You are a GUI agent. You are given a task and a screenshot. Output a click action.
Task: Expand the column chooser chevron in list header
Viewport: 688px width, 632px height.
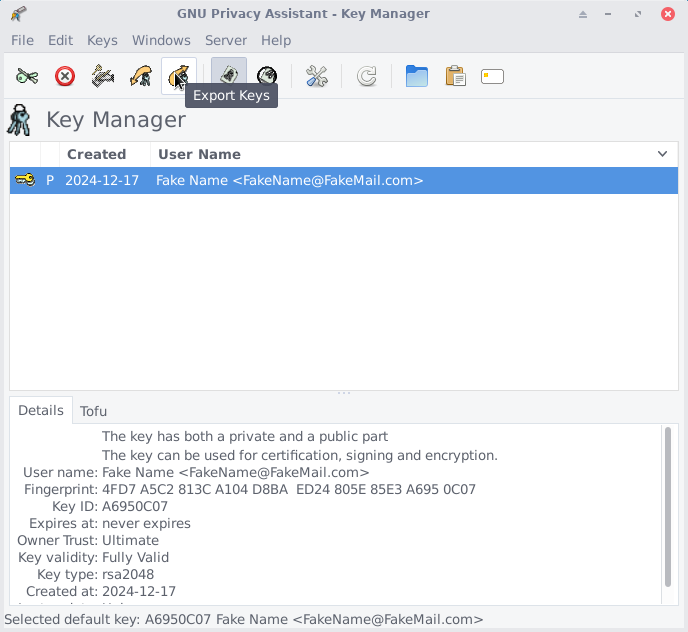click(x=663, y=154)
